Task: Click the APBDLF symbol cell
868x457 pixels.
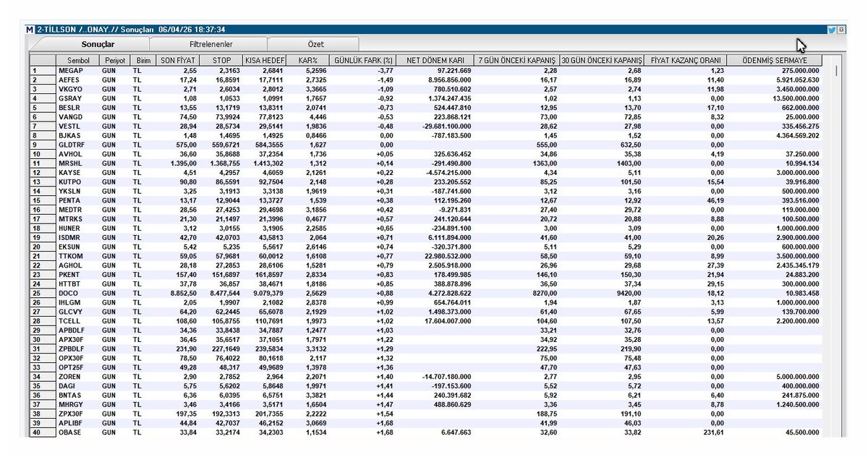Action: click(x=78, y=330)
